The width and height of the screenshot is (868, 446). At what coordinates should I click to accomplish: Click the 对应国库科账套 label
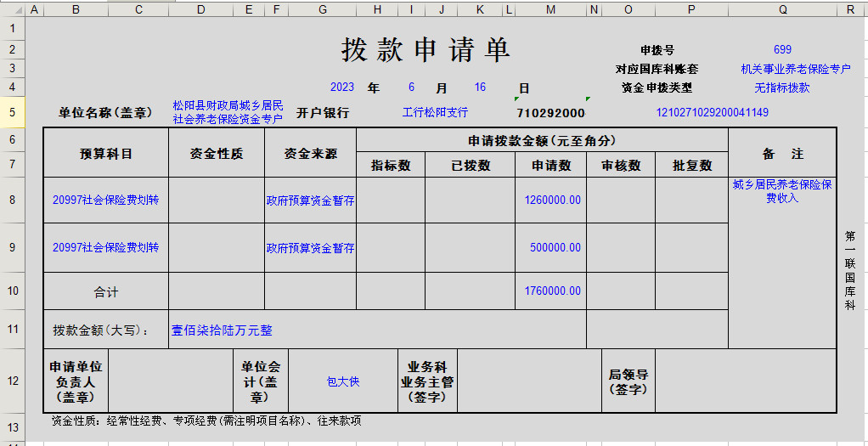coord(657,70)
